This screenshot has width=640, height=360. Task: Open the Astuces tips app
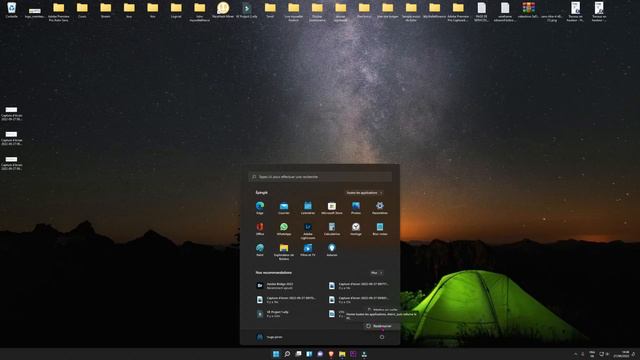click(332, 250)
